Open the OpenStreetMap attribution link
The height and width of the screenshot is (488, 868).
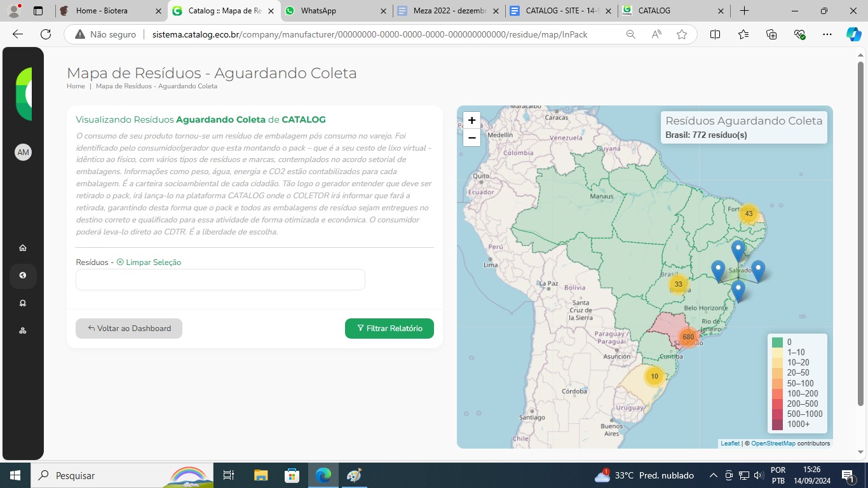click(773, 444)
